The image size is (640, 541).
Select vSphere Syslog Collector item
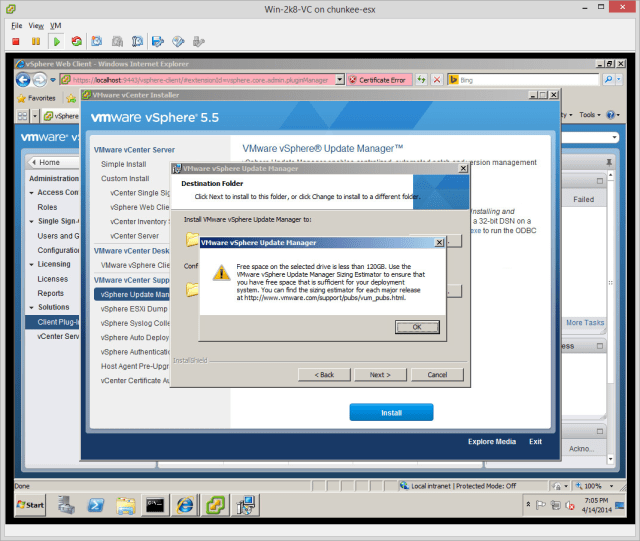pos(135,323)
